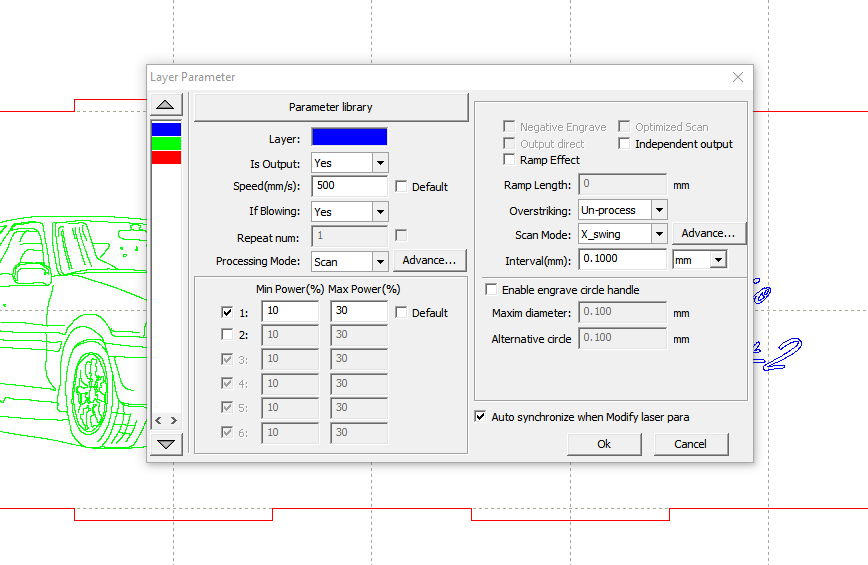The image size is (868, 565).
Task: Click the Ok button
Action: point(604,444)
